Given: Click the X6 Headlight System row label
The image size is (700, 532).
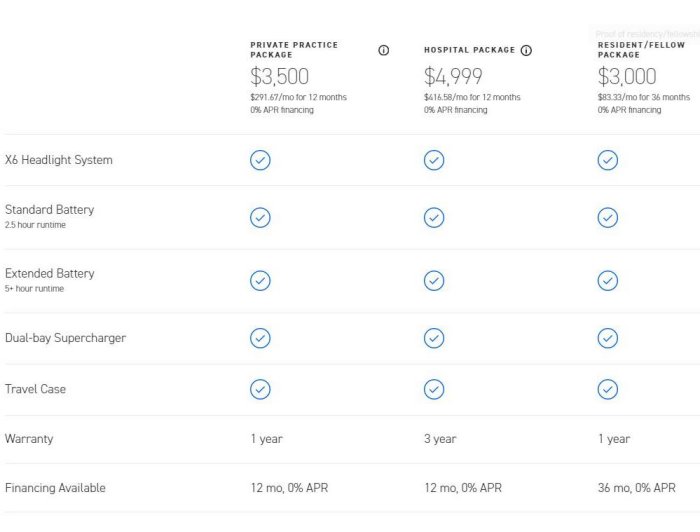Looking at the screenshot, I should (x=58, y=160).
